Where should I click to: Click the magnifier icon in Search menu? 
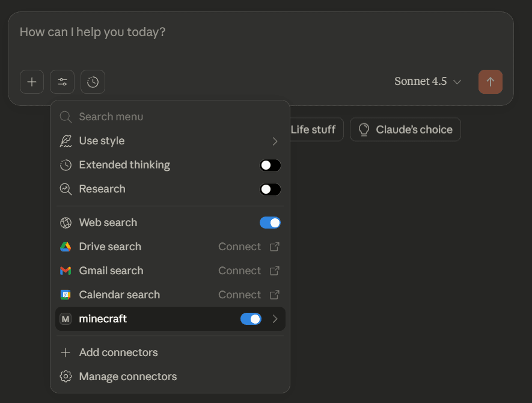[66, 117]
